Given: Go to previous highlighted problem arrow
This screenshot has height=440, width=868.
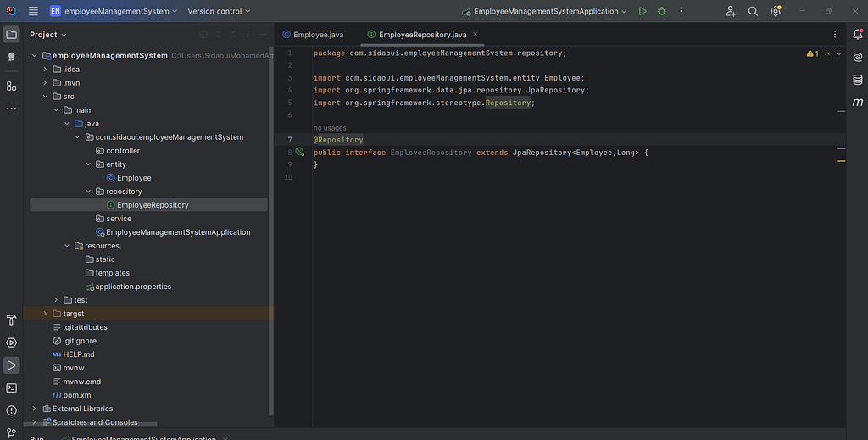Looking at the screenshot, I should click(x=827, y=53).
